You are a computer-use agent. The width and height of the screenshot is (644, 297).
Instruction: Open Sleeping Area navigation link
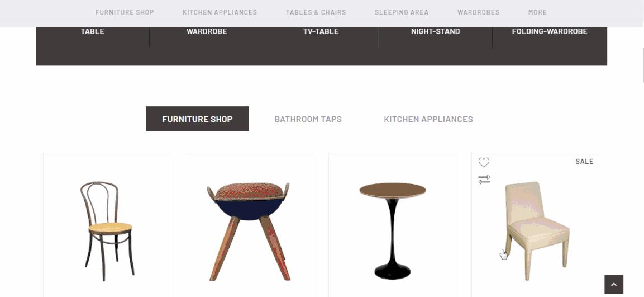click(402, 12)
